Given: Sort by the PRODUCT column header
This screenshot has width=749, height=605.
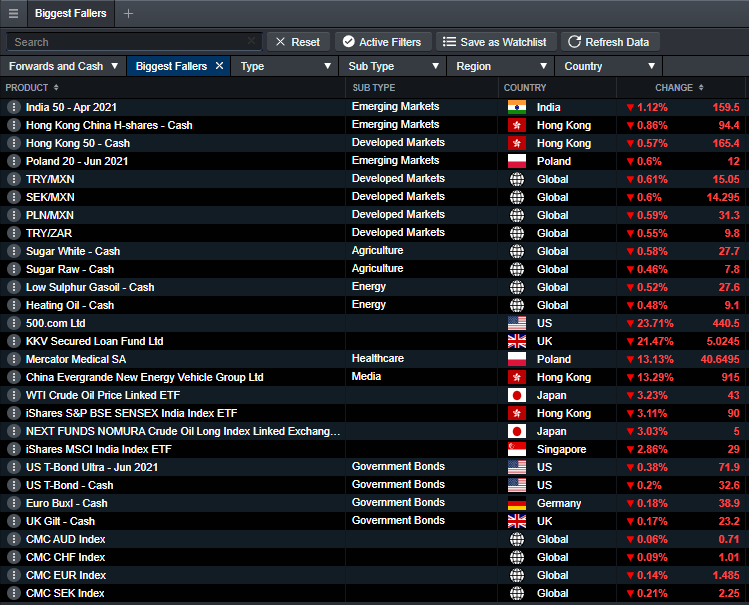Looking at the screenshot, I should (x=32, y=88).
